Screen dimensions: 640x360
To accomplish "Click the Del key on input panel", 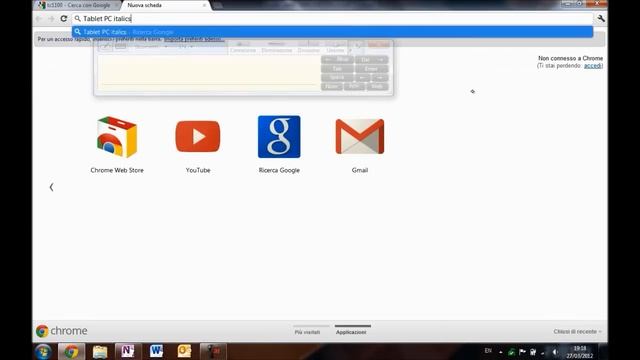I will pyautogui.click(x=371, y=60).
